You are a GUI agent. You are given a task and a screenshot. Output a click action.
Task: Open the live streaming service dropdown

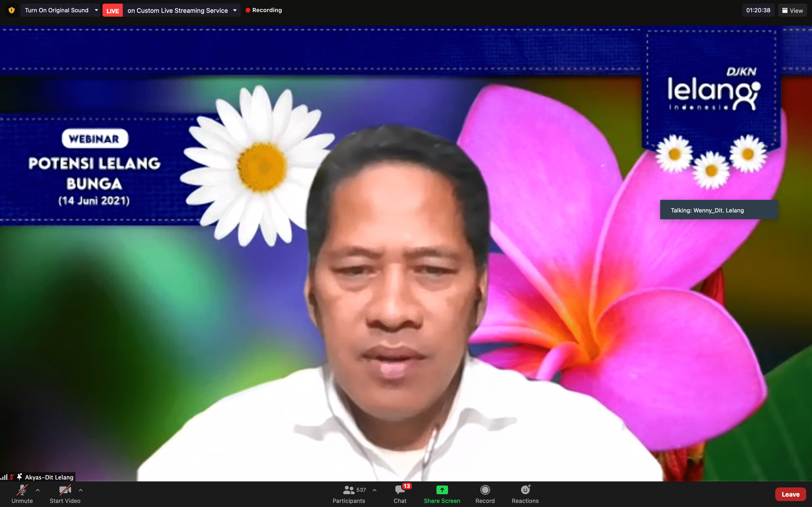tap(235, 10)
